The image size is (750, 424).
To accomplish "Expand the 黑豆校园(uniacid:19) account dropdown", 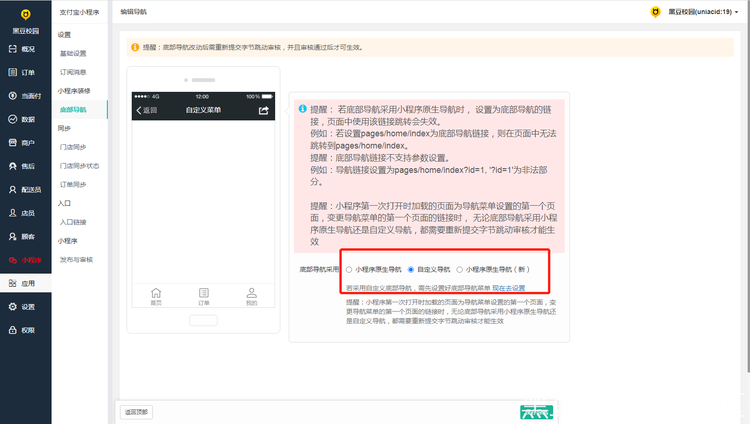I will coord(703,12).
